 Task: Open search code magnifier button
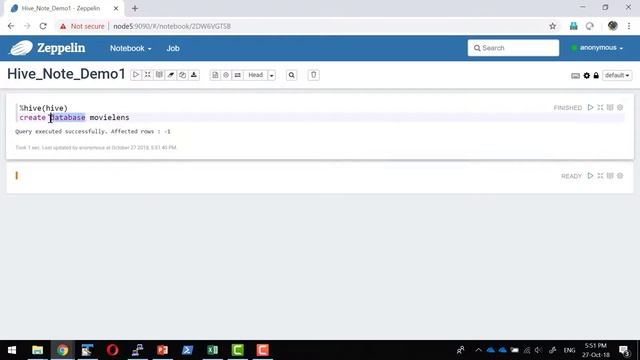click(x=291, y=75)
